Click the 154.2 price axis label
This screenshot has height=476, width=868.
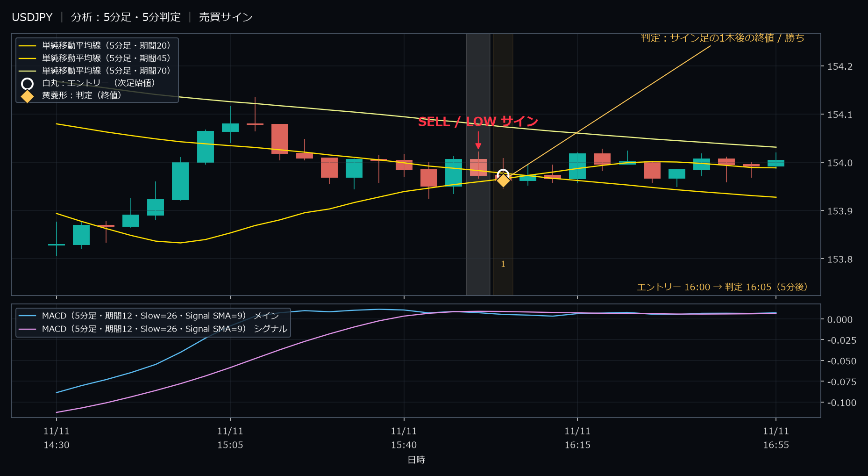point(840,66)
